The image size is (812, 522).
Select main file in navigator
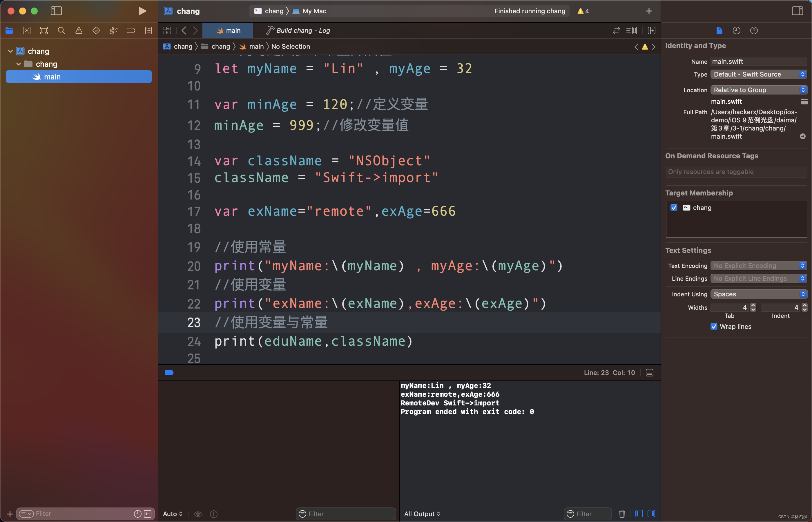coord(79,77)
